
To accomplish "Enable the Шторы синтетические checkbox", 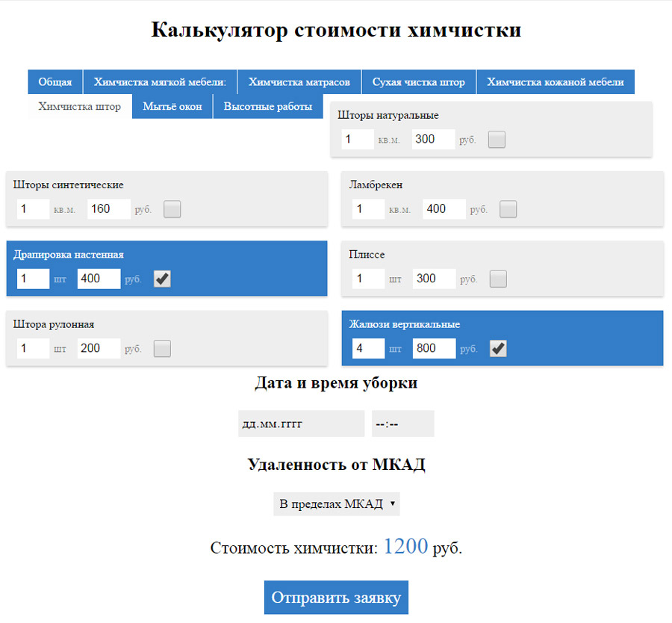I will click(172, 209).
